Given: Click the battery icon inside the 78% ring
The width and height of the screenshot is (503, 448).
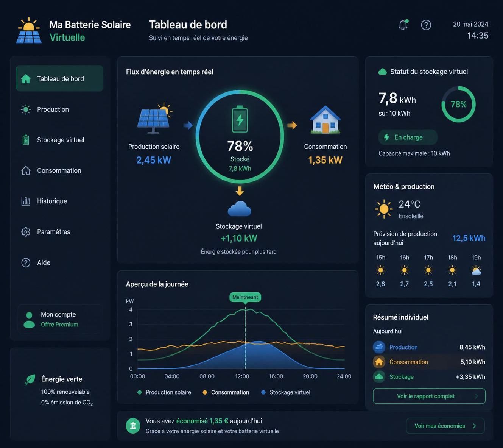Looking at the screenshot, I should (x=240, y=119).
